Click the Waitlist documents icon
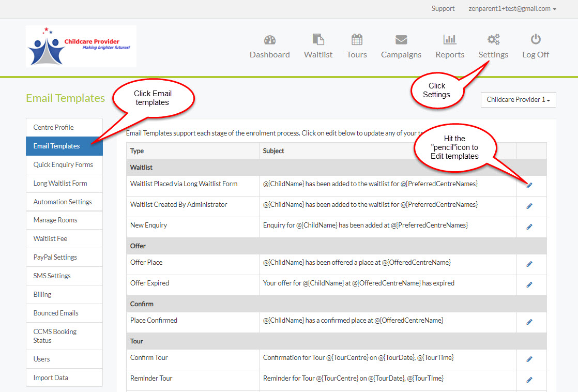 pyautogui.click(x=318, y=40)
